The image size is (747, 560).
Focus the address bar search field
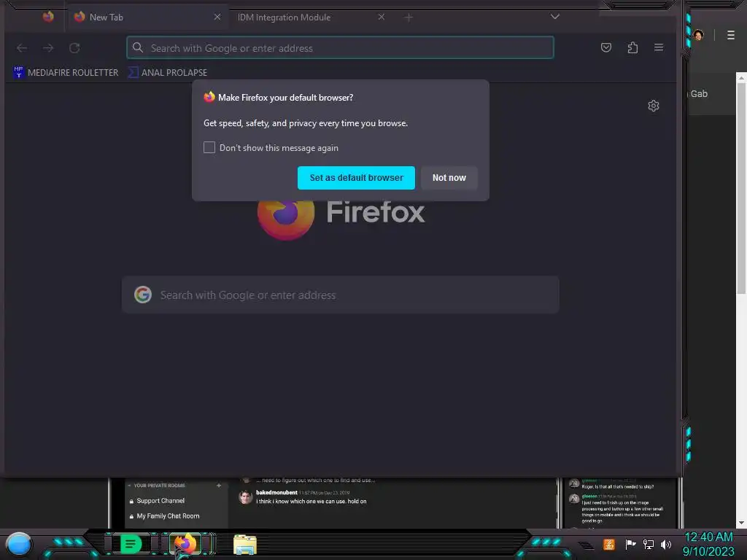pos(340,48)
